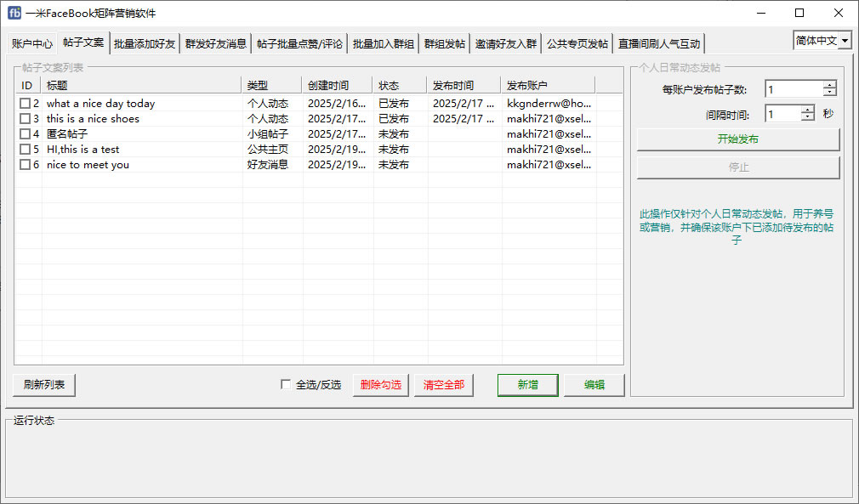The image size is (859, 504).
Task: Decrease 间隔时间 with down arrow
Action: [807, 117]
